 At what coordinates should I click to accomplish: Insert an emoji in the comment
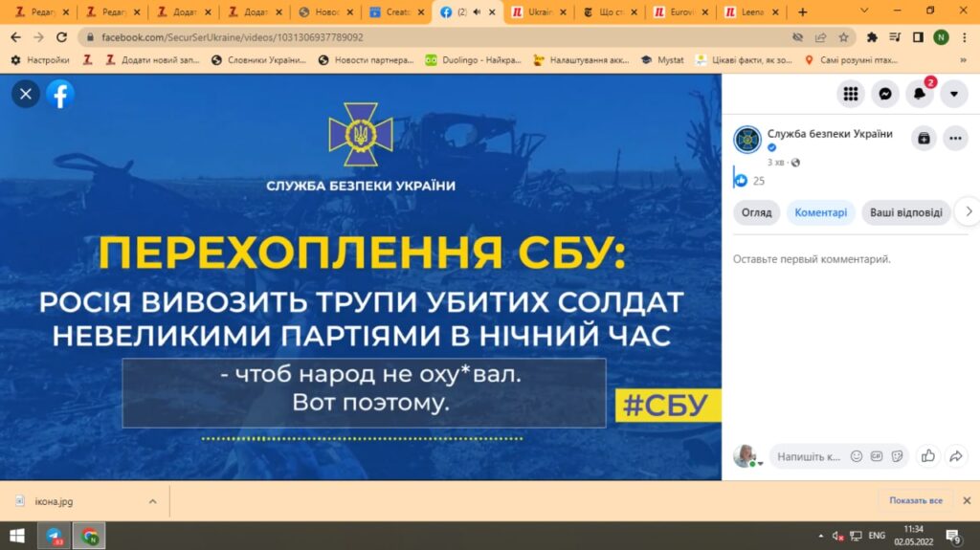tap(857, 456)
